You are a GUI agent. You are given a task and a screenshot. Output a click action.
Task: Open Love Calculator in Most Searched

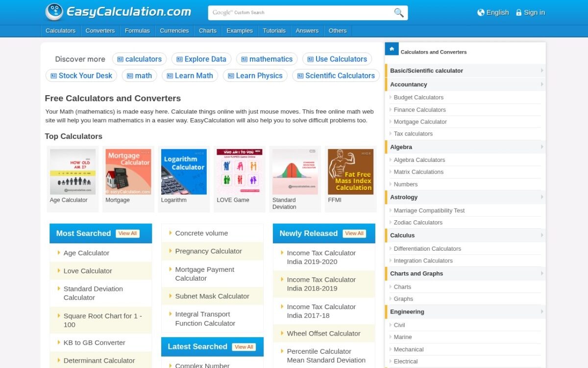[x=88, y=271]
